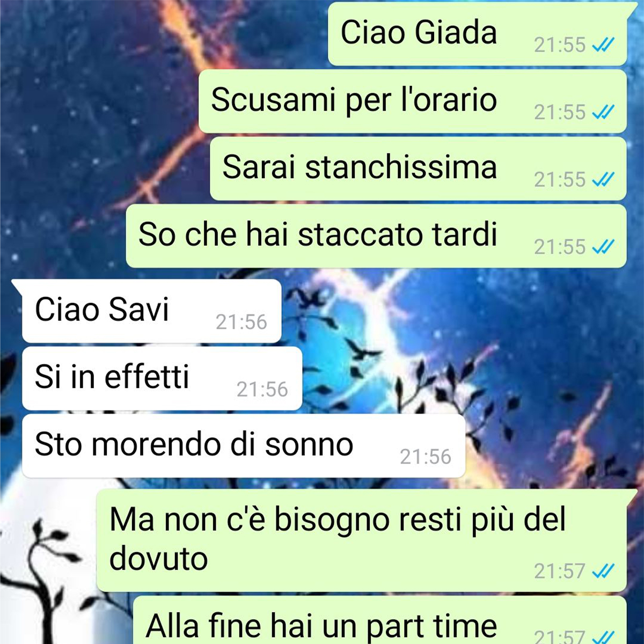Tap the 'Sarai stanchissima' message bubble
644x644 pixels.
pyautogui.click(x=418, y=169)
